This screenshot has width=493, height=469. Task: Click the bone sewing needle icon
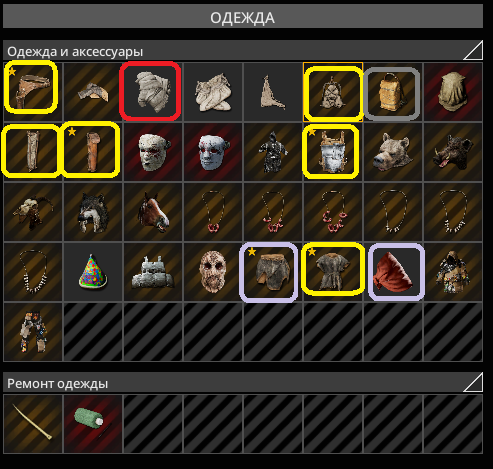pyautogui.click(x=33, y=424)
